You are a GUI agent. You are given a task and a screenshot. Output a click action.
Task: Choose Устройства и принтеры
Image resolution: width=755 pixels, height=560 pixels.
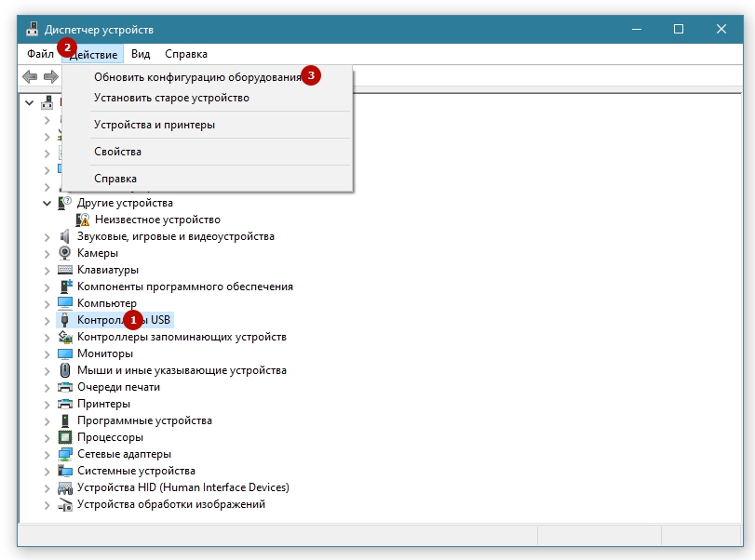click(x=207, y=125)
